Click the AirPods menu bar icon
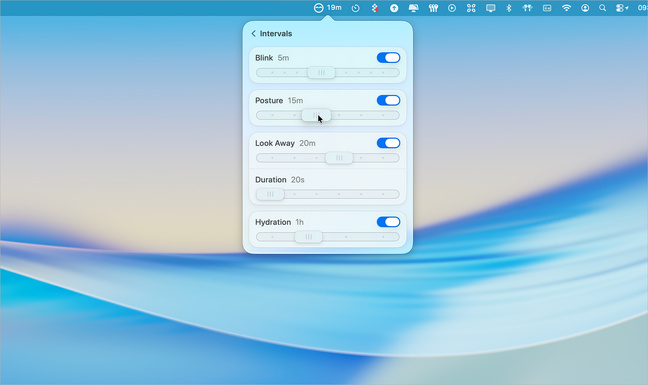The height and width of the screenshot is (385, 648). click(x=527, y=8)
